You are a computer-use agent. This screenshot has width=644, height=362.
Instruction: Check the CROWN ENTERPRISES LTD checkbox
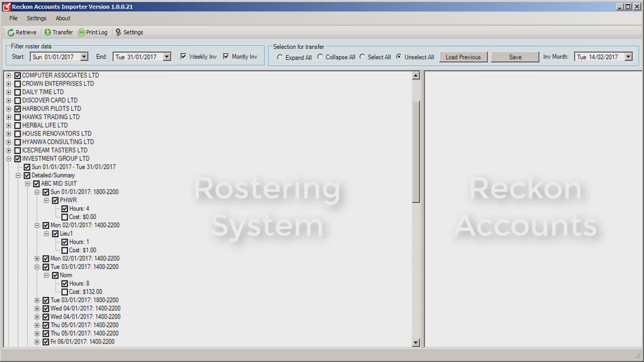click(x=17, y=84)
